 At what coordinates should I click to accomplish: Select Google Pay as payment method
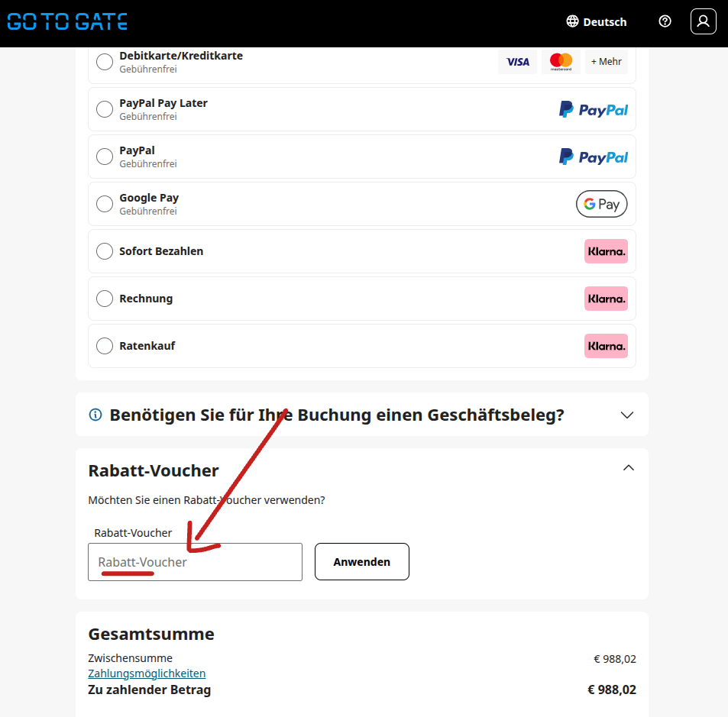104,204
